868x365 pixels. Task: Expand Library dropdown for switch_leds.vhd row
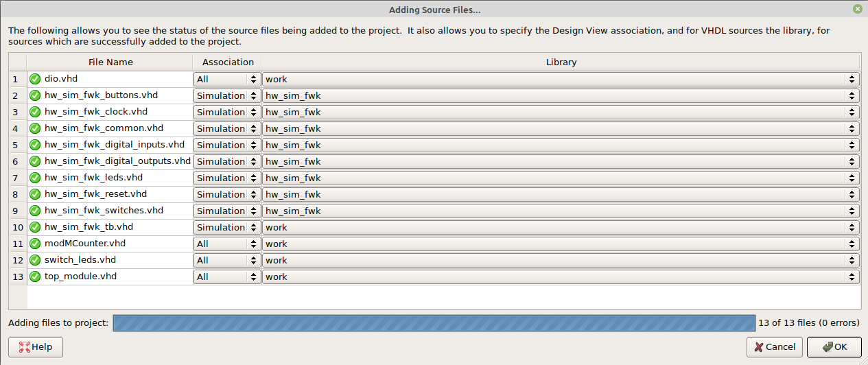click(561, 260)
